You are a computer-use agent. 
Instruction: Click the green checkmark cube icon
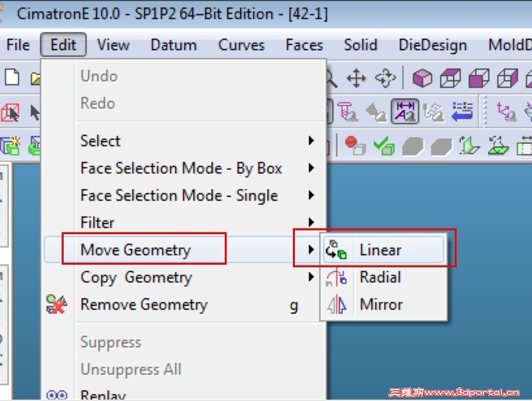[x=384, y=145]
